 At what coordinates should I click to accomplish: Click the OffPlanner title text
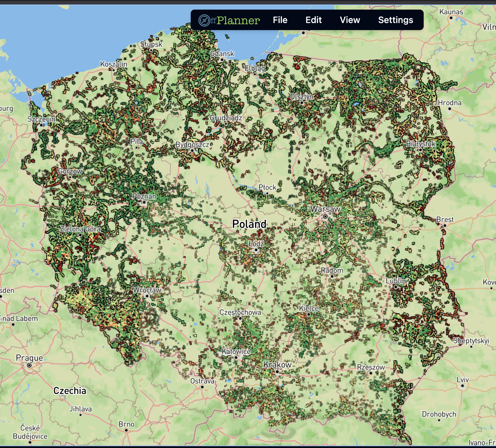pos(238,20)
